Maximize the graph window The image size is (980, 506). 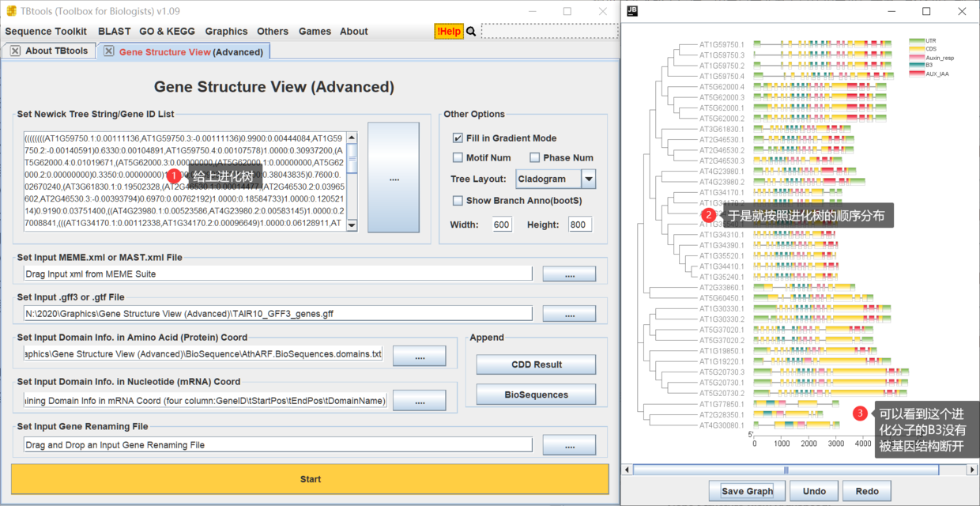pyautogui.click(x=926, y=11)
